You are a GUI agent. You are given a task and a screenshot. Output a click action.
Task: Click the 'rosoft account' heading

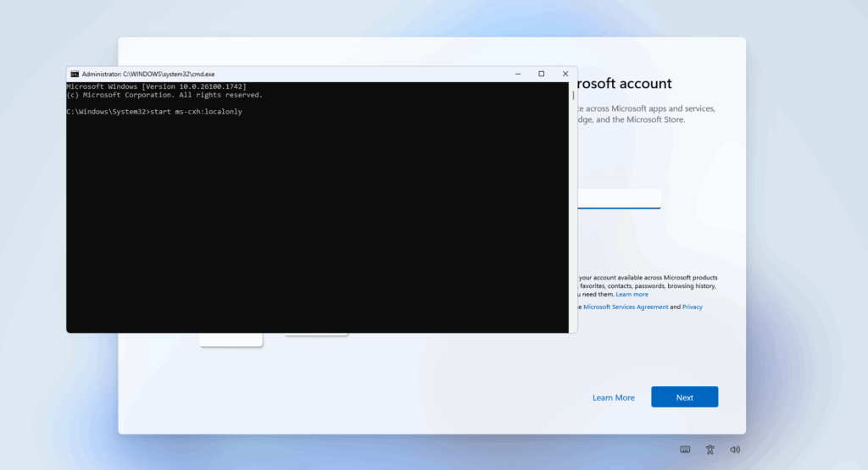625,84
